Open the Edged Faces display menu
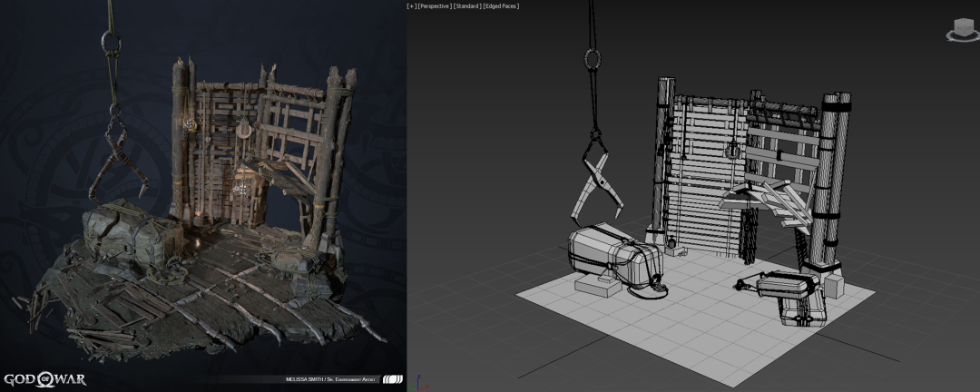980x392 pixels. tap(501, 5)
